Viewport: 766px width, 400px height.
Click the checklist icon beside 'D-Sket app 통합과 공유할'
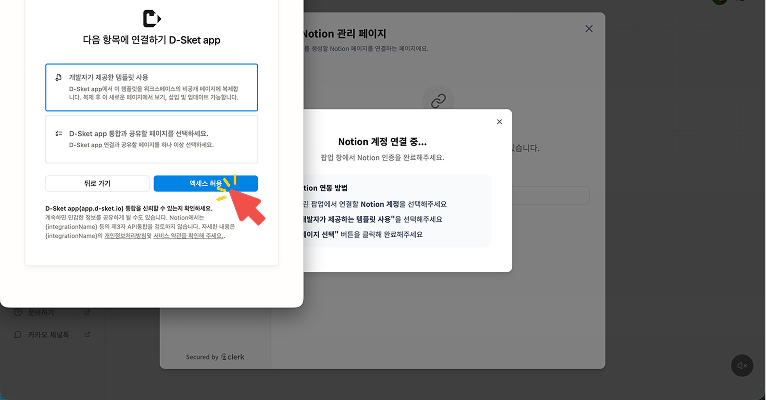59,133
